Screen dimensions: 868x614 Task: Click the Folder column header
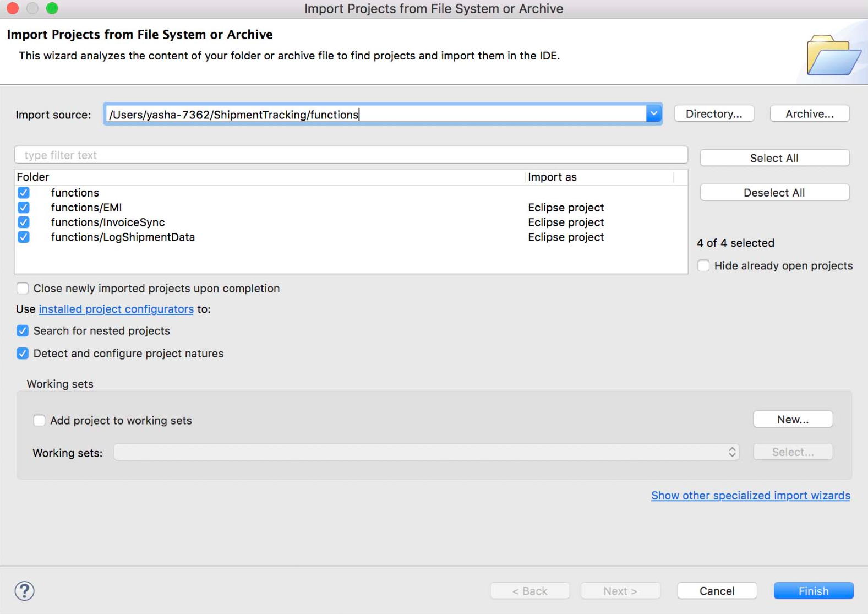tap(270, 177)
